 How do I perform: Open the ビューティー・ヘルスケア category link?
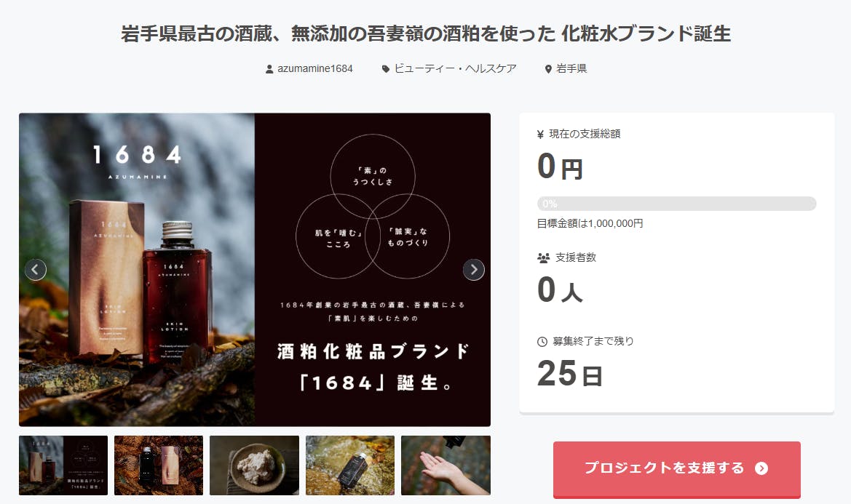click(455, 69)
